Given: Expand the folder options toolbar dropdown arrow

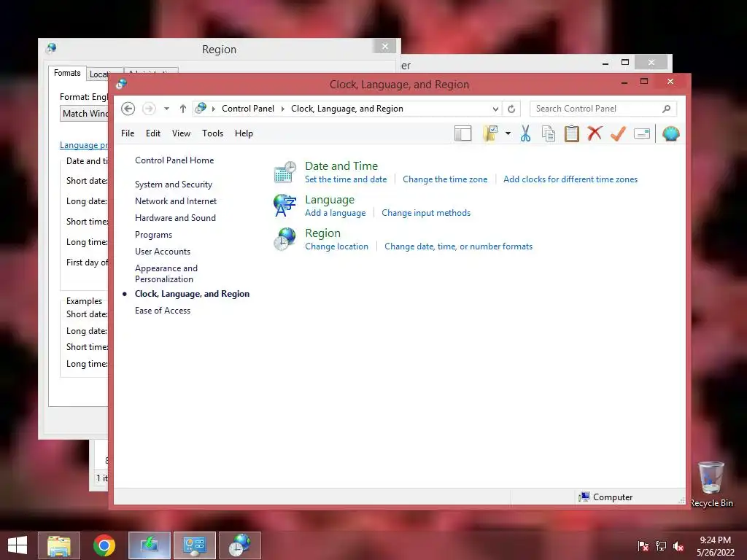Looking at the screenshot, I should [508, 134].
